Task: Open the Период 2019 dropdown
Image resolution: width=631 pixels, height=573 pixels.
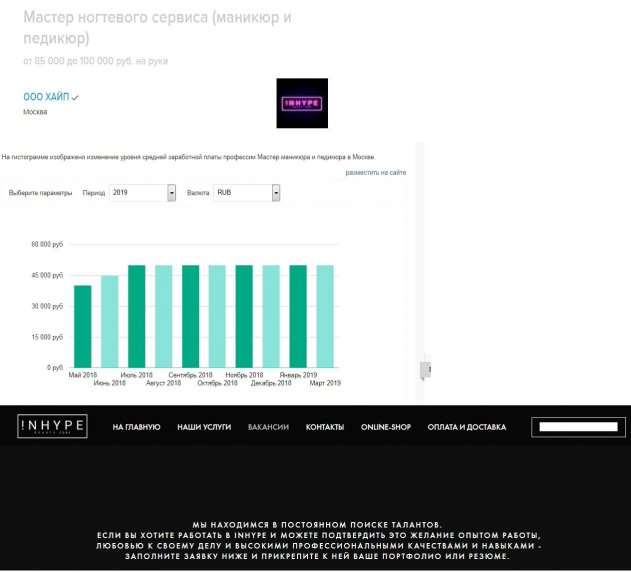Action: [142, 192]
